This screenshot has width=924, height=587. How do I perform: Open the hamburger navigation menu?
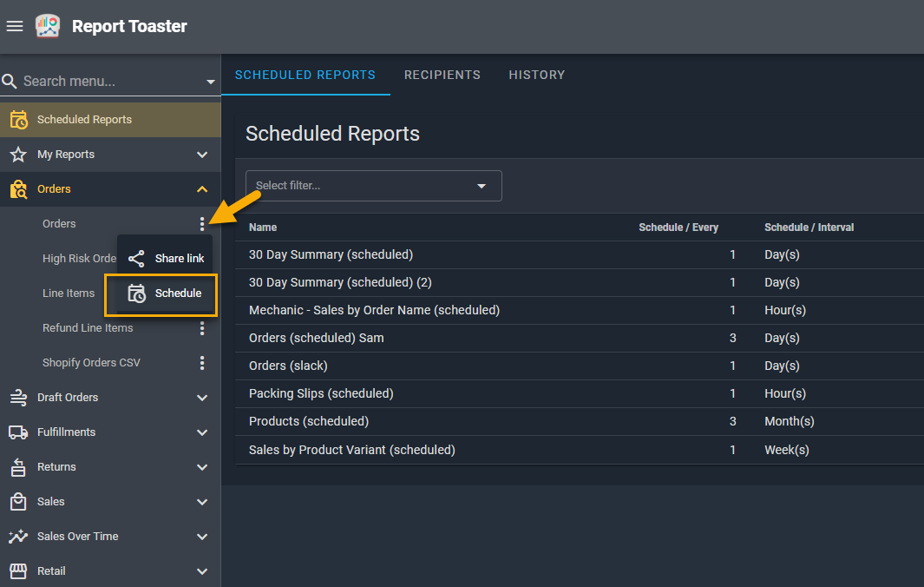(x=15, y=26)
